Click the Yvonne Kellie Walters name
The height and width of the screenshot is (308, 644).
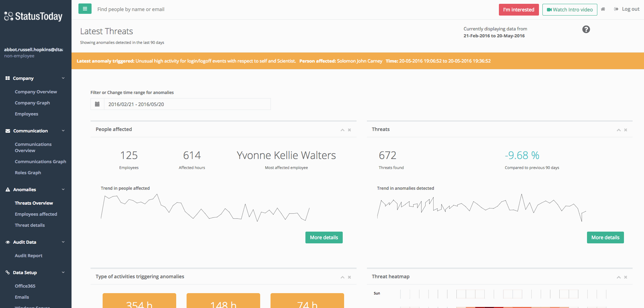(286, 156)
